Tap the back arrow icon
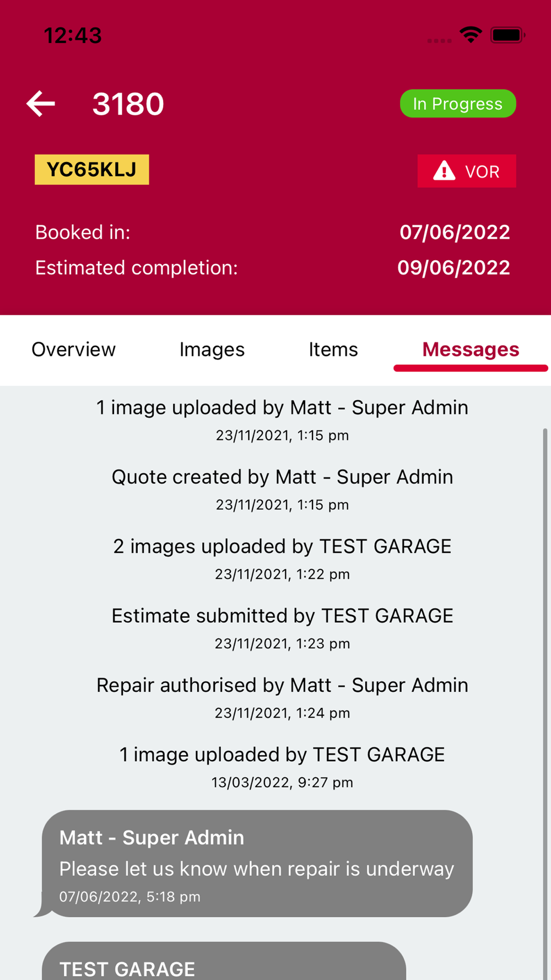The image size is (551, 980). [41, 104]
